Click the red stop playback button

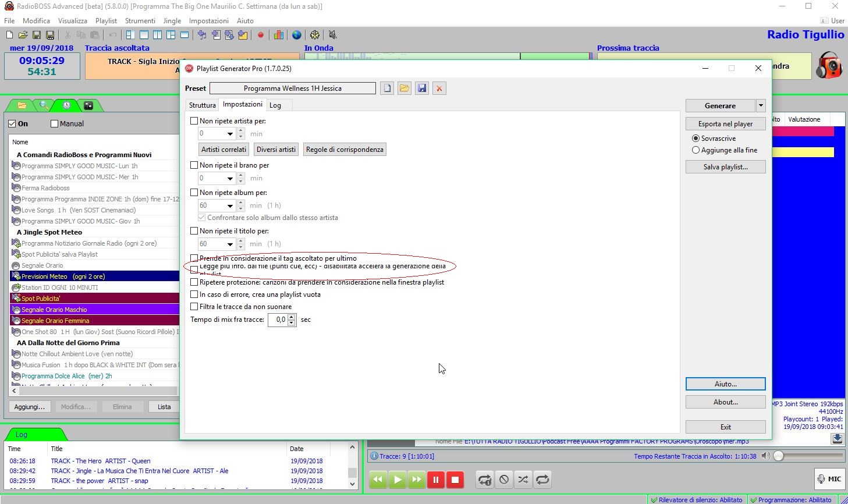tap(455, 480)
